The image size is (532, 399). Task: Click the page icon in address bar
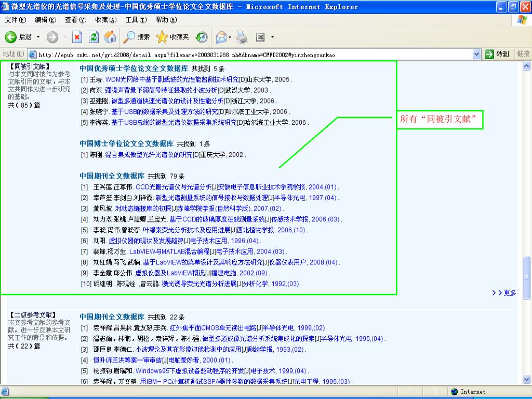(x=33, y=54)
